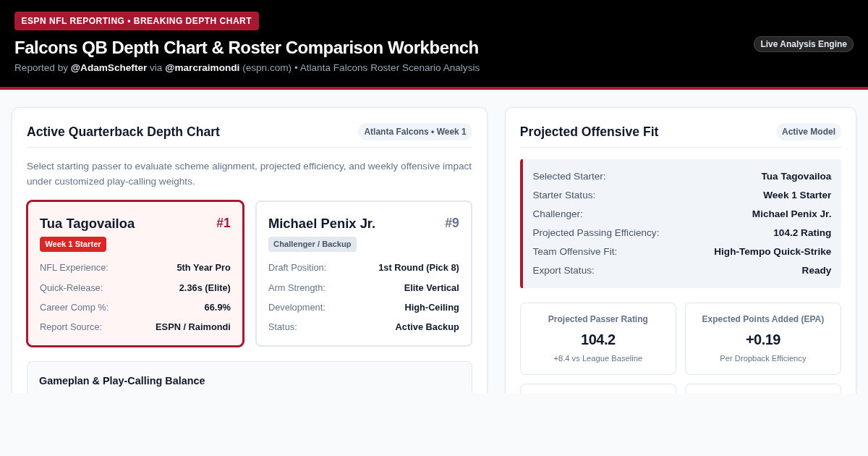Click the ESPN NFL Reporting breaking banner
This screenshot has width=868, height=456.
click(137, 21)
